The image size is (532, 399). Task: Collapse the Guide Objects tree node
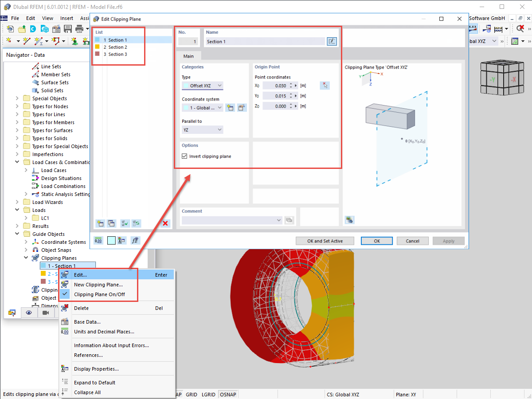(x=17, y=234)
